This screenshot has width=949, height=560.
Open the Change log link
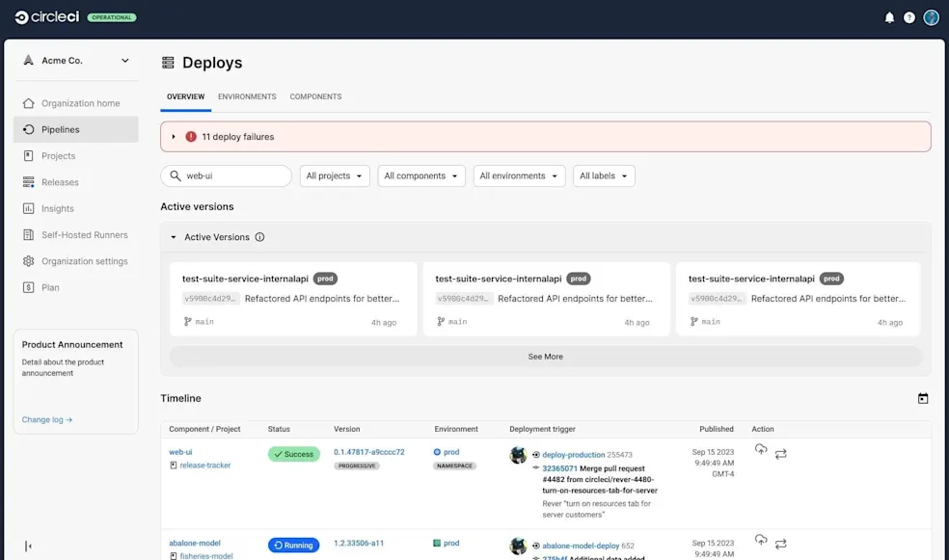tap(46, 419)
